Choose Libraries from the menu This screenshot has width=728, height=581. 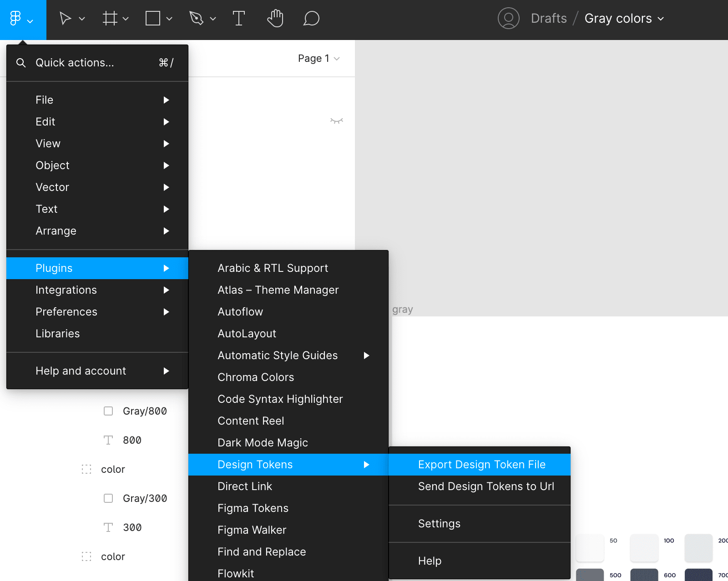pos(97,334)
